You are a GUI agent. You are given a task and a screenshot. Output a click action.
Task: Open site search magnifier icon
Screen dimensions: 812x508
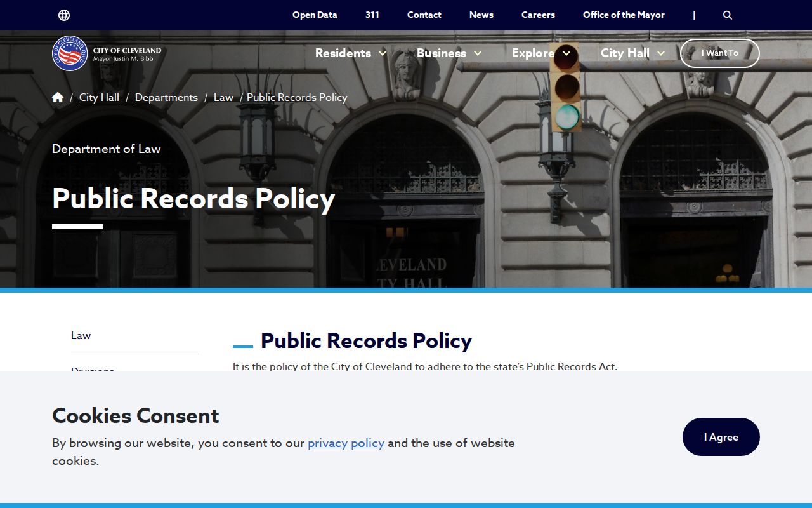[x=728, y=15]
